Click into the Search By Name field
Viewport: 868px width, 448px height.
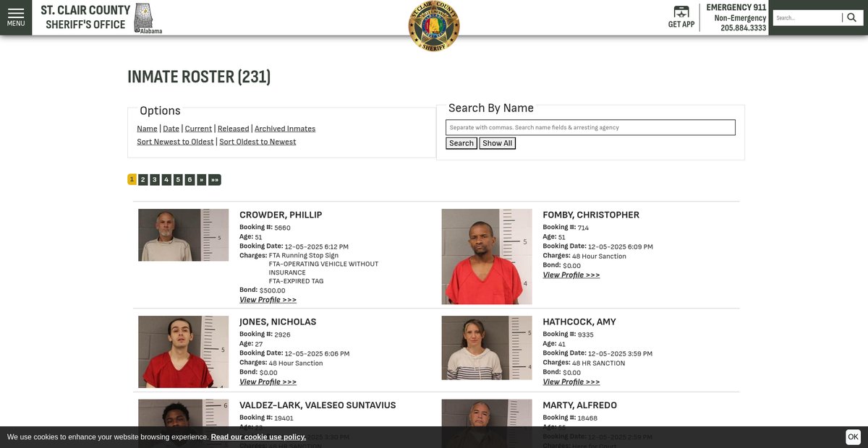tap(590, 127)
